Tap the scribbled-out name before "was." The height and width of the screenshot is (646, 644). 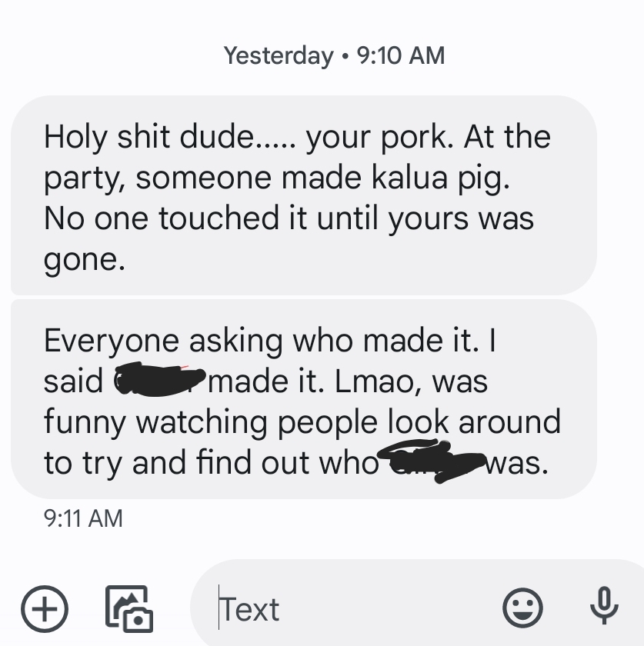click(x=432, y=461)
